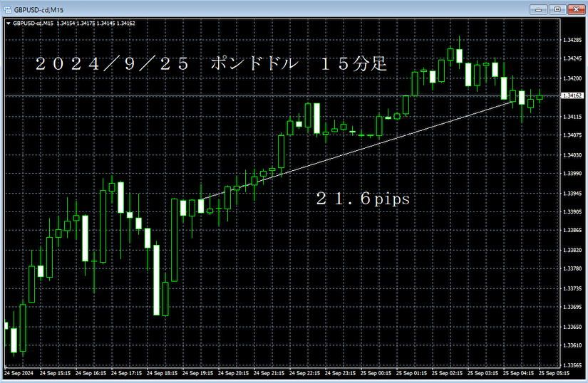
Task: Click the price scale value 1.33735
Action: [572, 288]
